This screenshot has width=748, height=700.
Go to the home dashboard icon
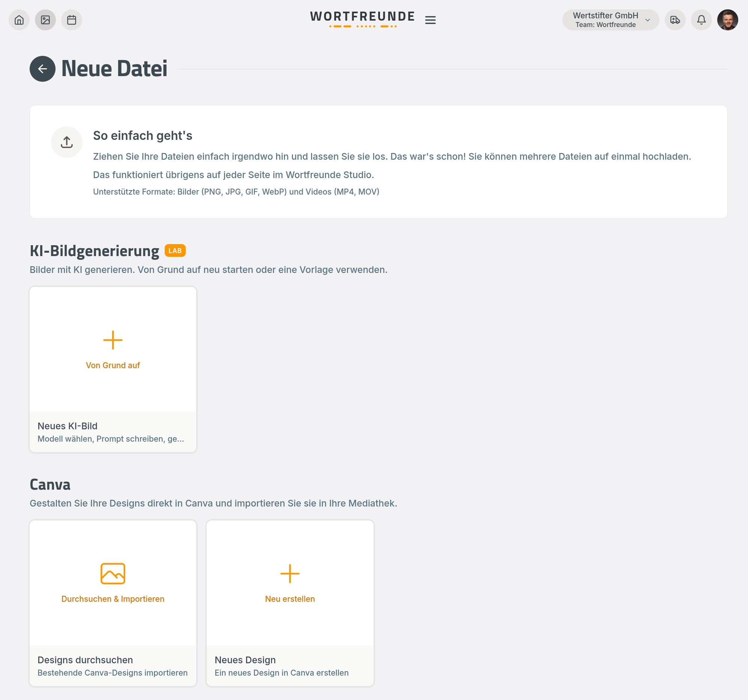[x=19, y=20]
